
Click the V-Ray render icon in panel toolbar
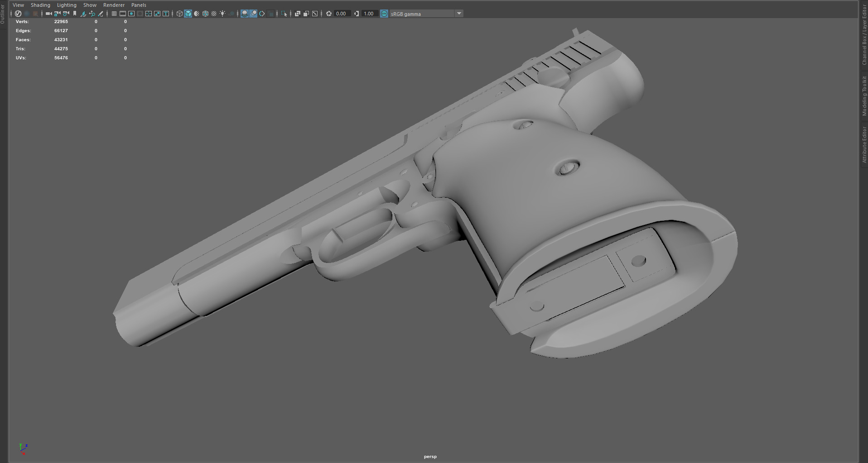(x=18, y=14)
